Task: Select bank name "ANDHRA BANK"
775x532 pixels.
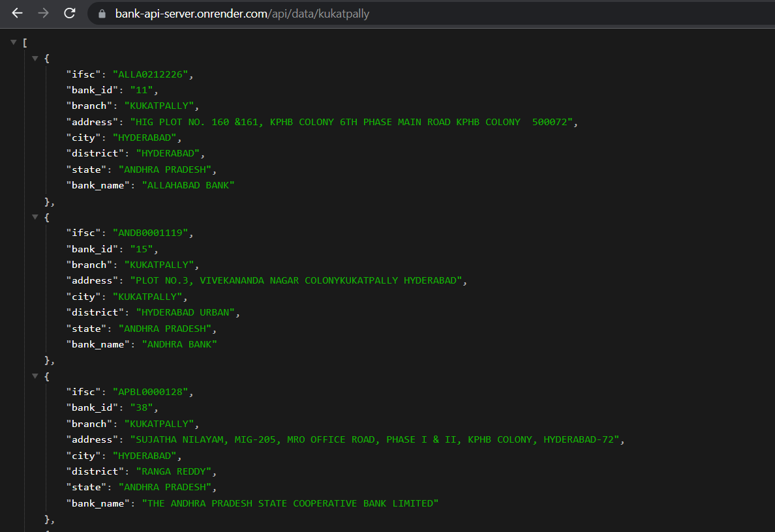Action: (179, 344)
